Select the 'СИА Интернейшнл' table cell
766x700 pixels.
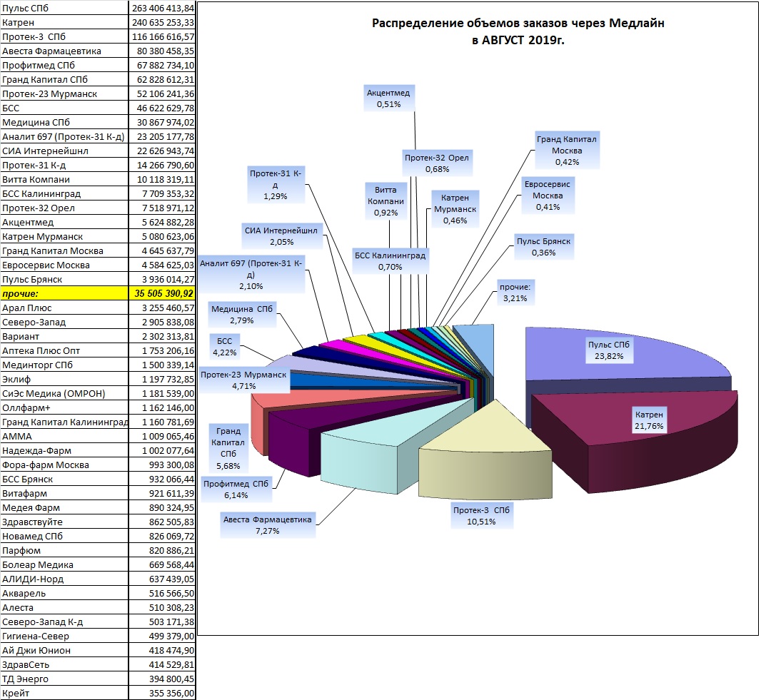(64, 151)
